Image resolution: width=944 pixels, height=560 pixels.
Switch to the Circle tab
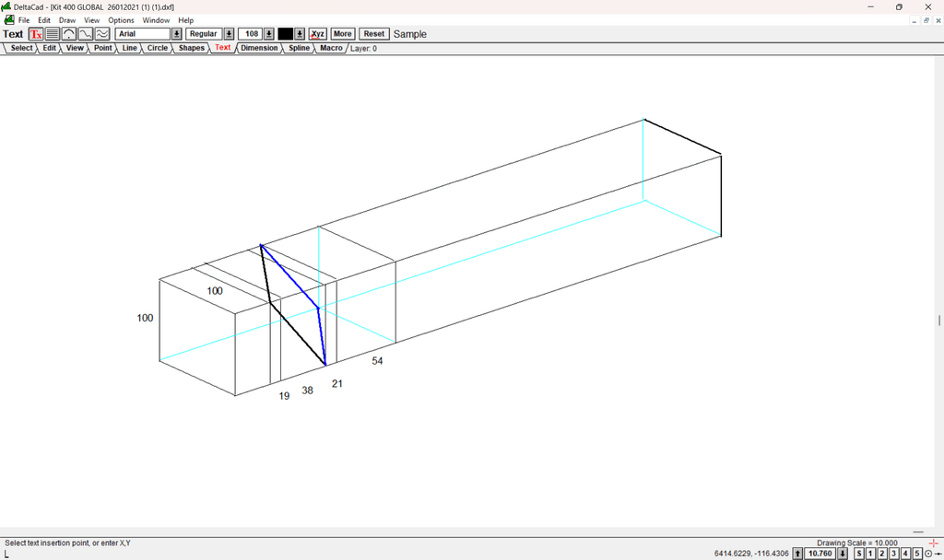pyautogui.click(x=158, y=48)
